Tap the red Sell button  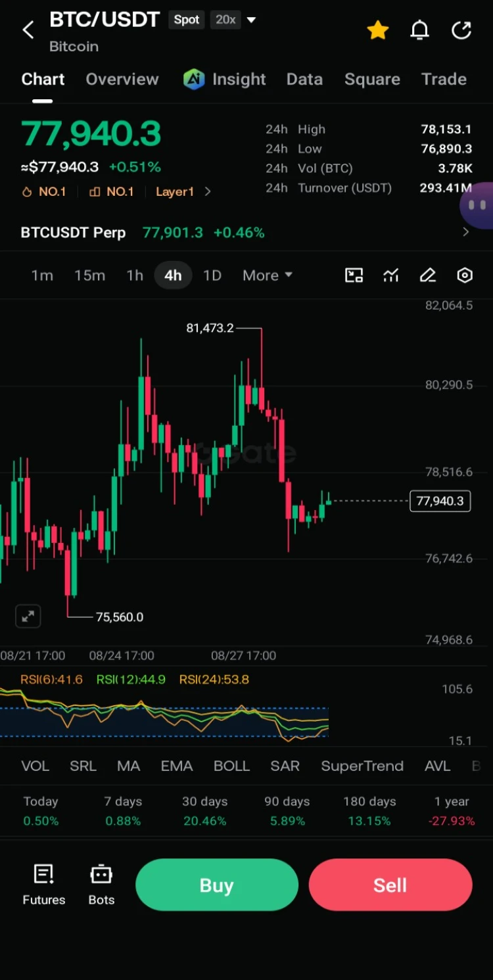(390, 885)
